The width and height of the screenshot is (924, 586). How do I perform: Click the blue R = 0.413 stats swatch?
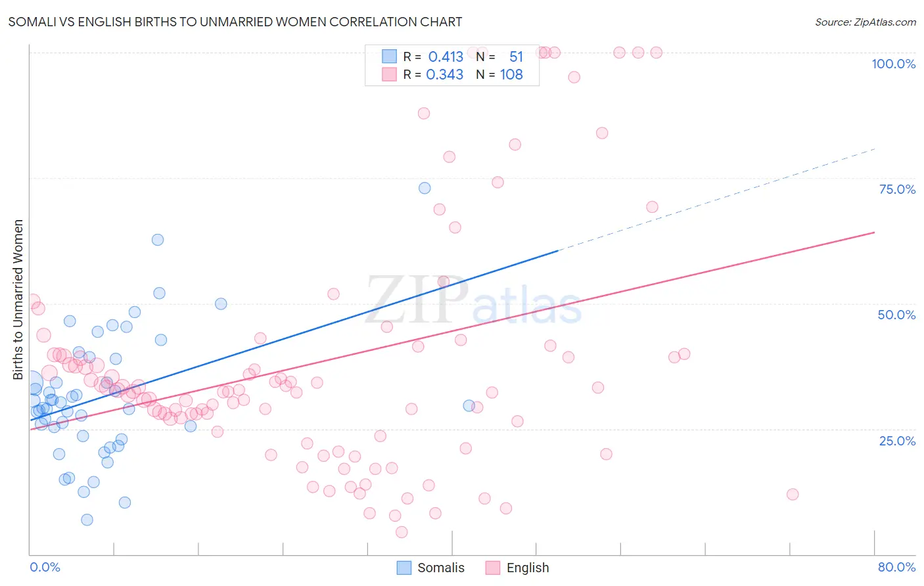tap(390, 56)
